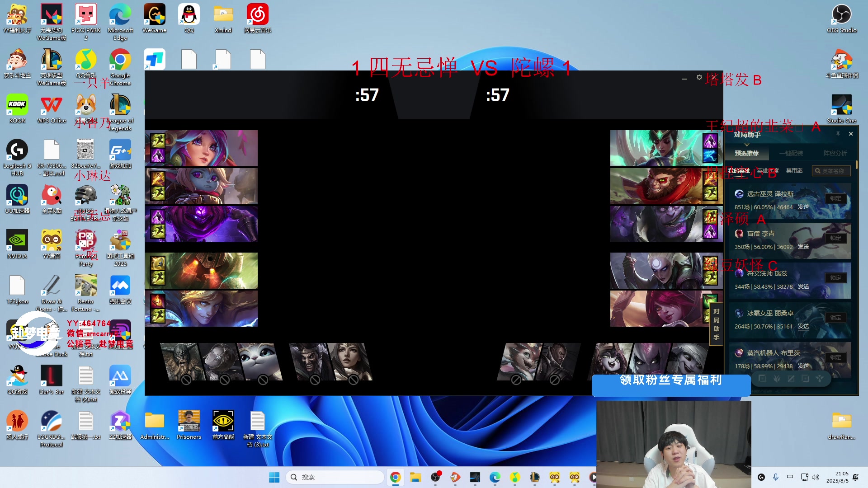The height and width of the screenshot is (488, 868).
Task: Click 发送 link for 丽桑卓
Action: point(803,326)
